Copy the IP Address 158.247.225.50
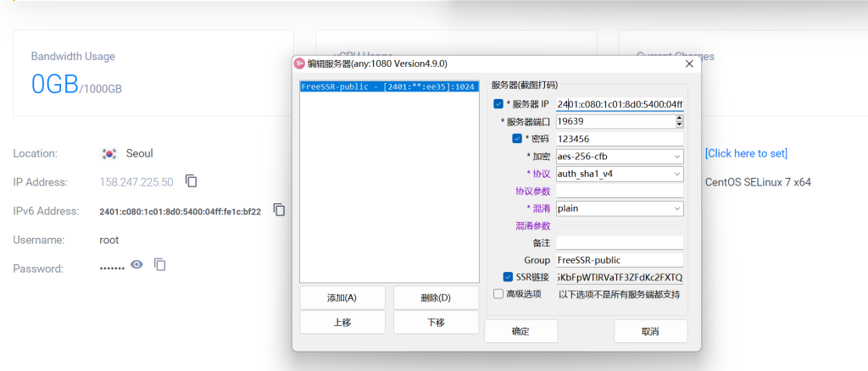The image size is (868, 371). (192, 181)
